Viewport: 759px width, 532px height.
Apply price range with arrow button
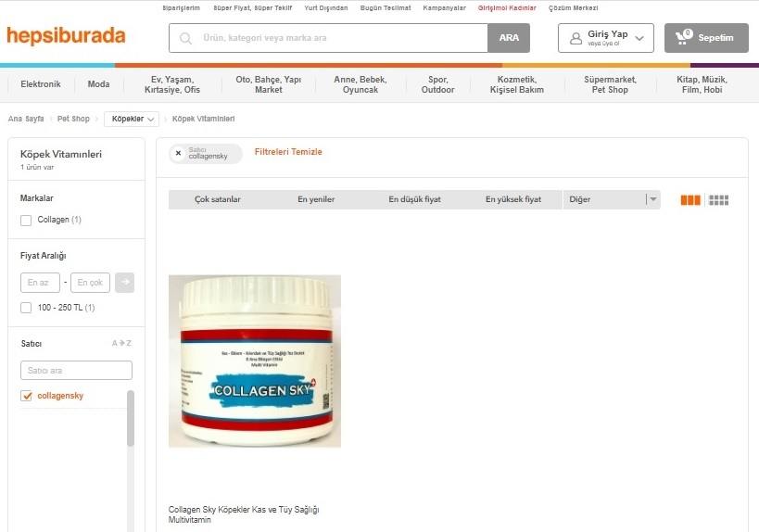[x=125, y=282]
